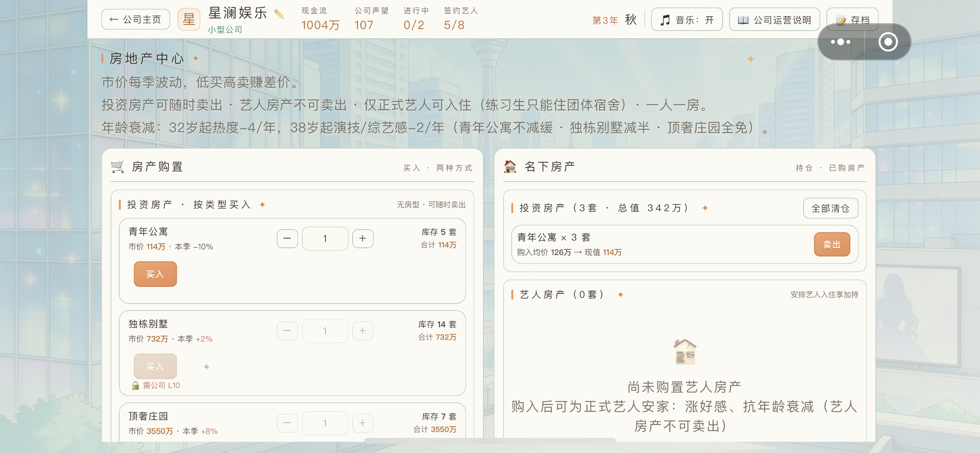Click the 安排艺人入住享加持 hint text

tap(824, 295)
